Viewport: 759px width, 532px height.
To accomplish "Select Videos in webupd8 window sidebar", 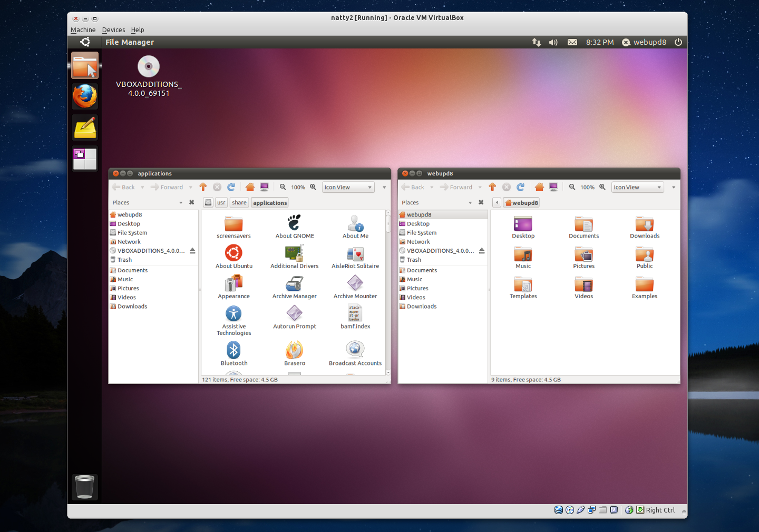I will 443,298.
